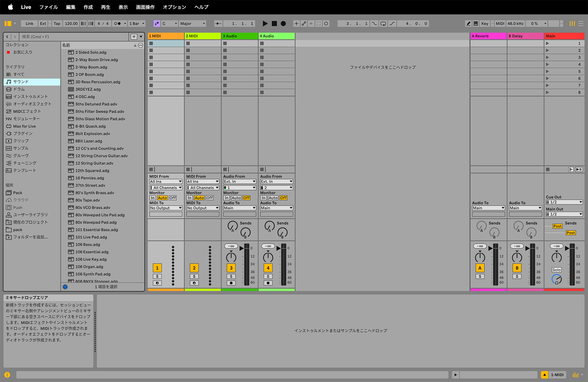Click the browser search field
This screenshot has height=382, width=588.
(73, 37)
